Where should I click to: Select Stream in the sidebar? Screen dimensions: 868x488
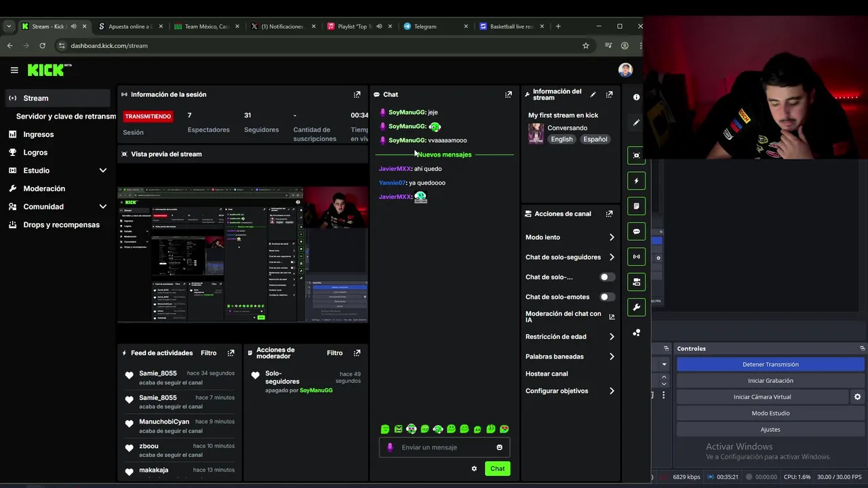(x=58, y=98)
